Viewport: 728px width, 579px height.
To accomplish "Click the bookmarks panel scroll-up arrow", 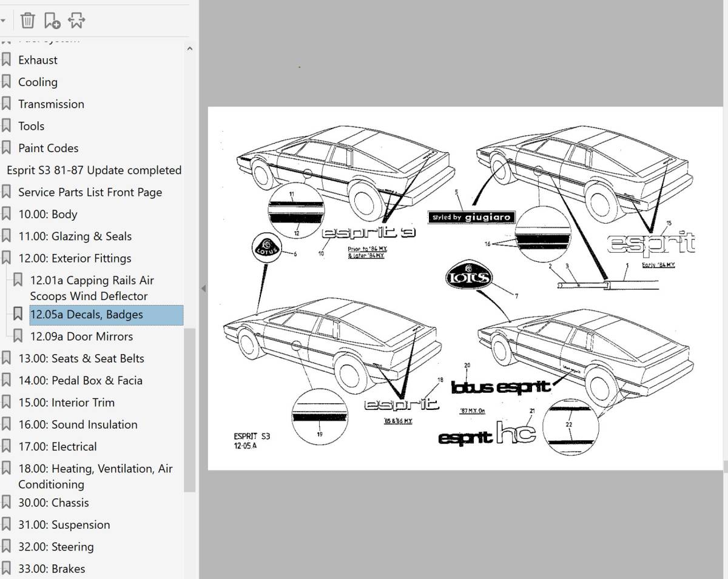I will (x=189, y=49).
